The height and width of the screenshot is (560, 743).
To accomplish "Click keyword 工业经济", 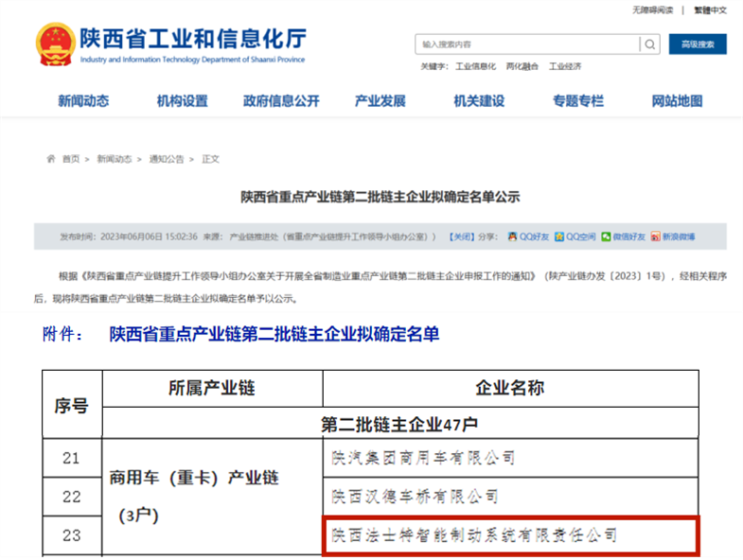I will pos(565,66).
